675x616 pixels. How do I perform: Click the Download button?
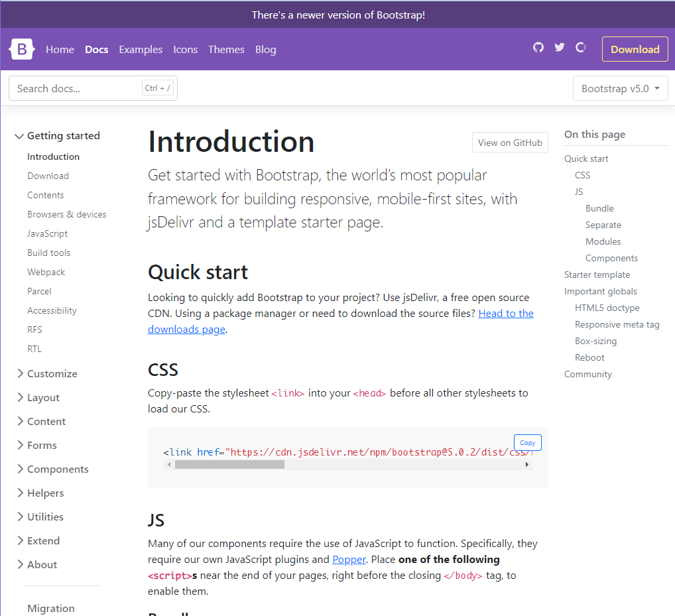pos(634,49)
